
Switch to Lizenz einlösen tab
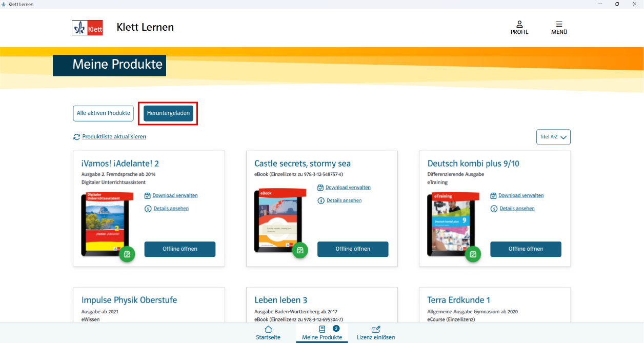pos(376,333)
